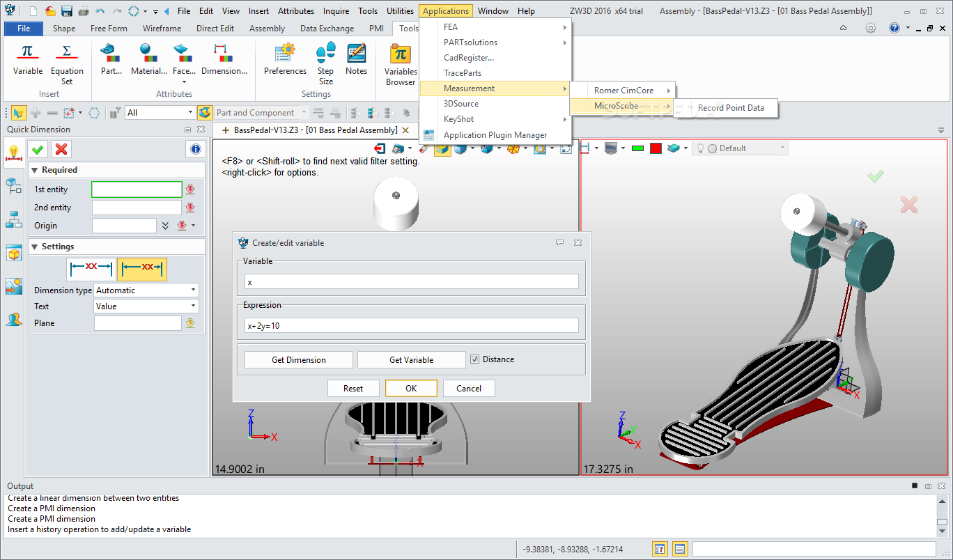953x560 pixels.
Task: Click the Expression input field
Action: click(x=411, y=325)
